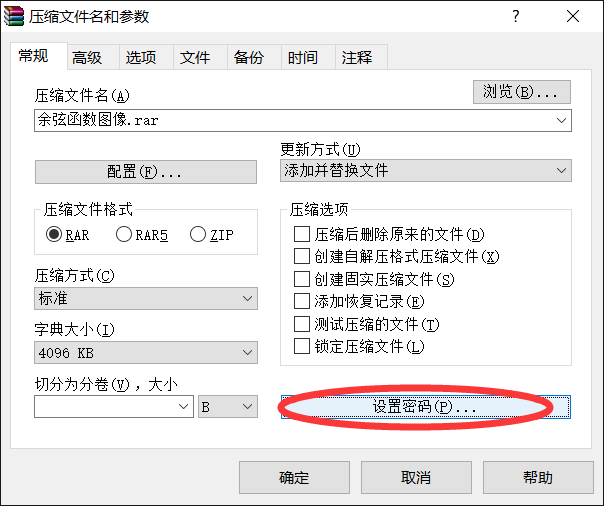Viewport: 604px width, 506px height.
Task: Open the volume size unit dropdown
Action: point(227,407)
